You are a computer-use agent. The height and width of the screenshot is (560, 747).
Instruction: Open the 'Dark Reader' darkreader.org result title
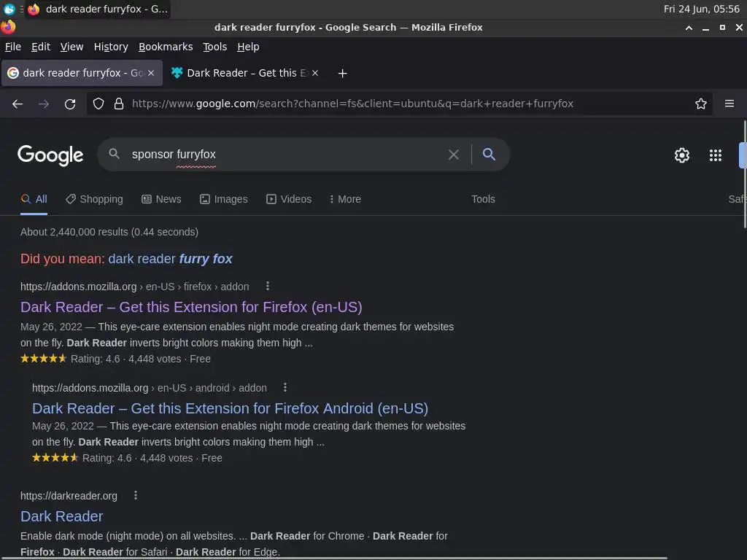(61, 516)
